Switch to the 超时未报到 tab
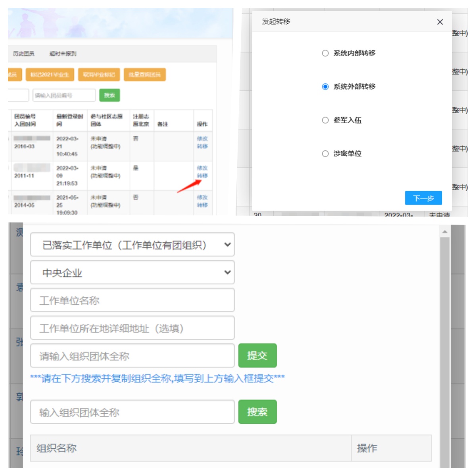476x476 pixels. (63, 54)
